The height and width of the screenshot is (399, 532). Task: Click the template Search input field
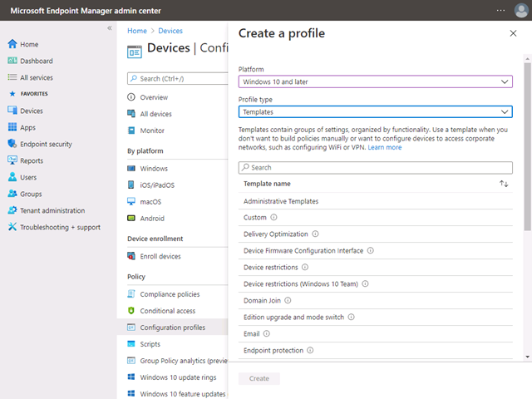375,167
